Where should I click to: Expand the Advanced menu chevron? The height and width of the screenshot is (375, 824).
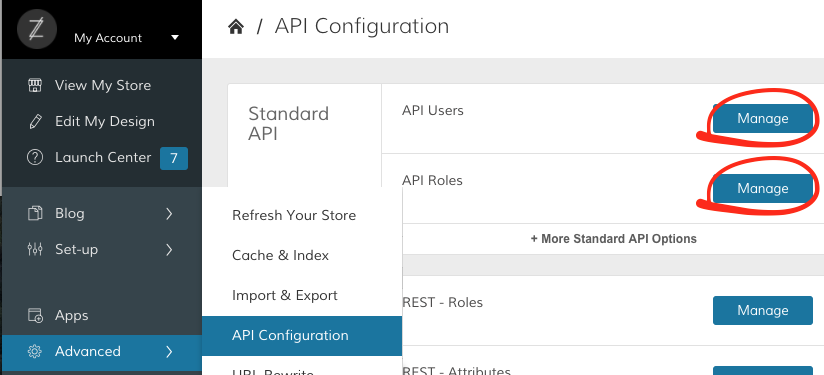click(x=169, y=351)
